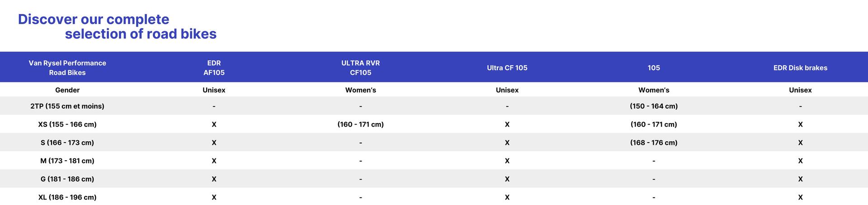The height and width of the screenshot is (205, 868).
Task: Click the G (181 - 186 cm) size label
Action: pos(67,179)
